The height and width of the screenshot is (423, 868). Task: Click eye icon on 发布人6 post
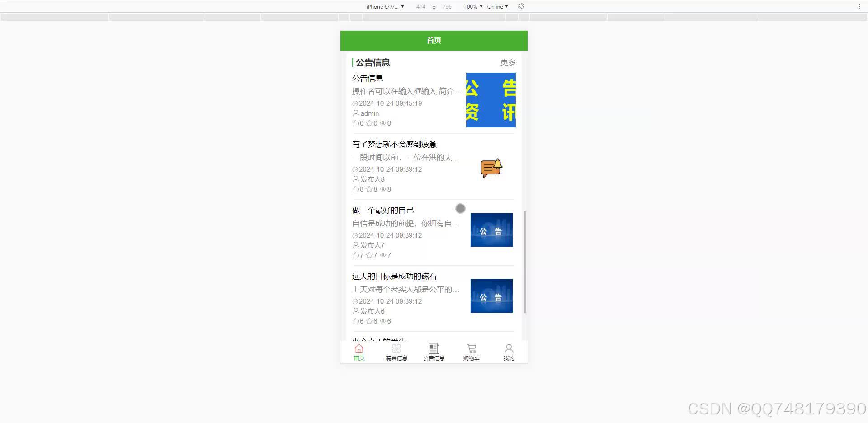point(383,321)
